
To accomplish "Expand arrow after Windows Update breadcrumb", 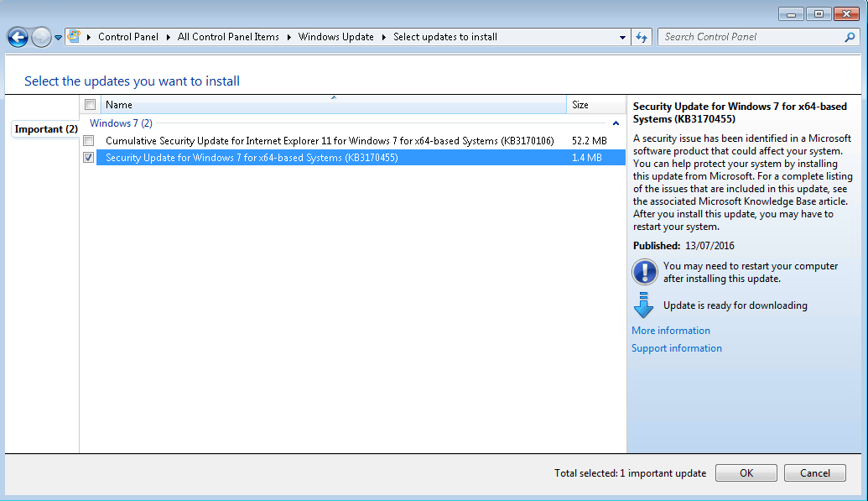I will tap(383, 37).
